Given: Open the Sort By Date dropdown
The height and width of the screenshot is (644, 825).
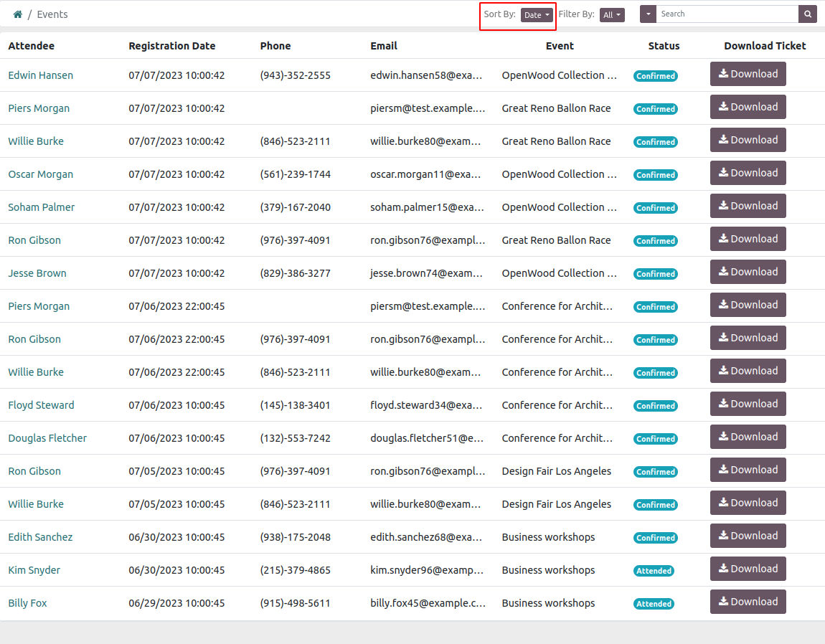Looking at the screenshot, I should coord(537,15).
